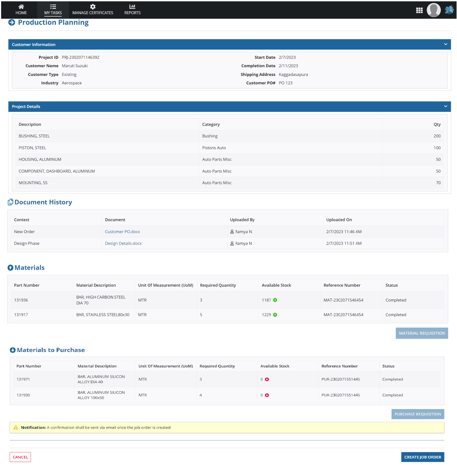The width and height of the screenshot is (457, 476).
Task: Open MANAGE CERTIFICATES menu item
Action: 93,10
